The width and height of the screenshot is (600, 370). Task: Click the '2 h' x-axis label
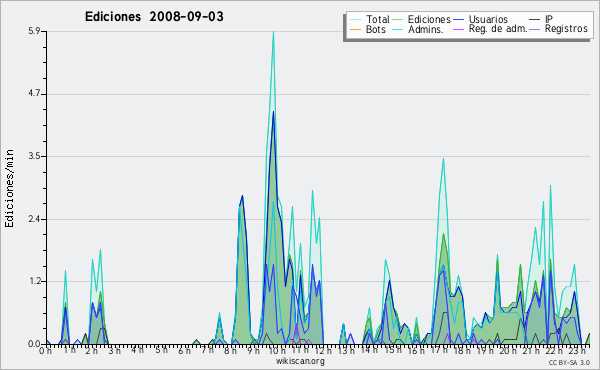(91, 350)
